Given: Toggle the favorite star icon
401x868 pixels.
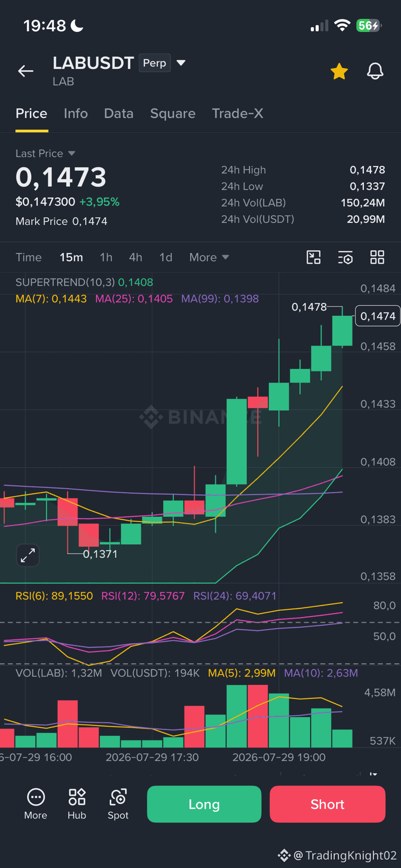Looking at the screenshot, I should coord(339,71).
